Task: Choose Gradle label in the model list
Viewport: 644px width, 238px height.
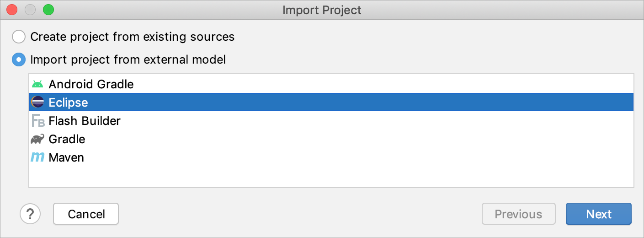Action: pos(67,139)
